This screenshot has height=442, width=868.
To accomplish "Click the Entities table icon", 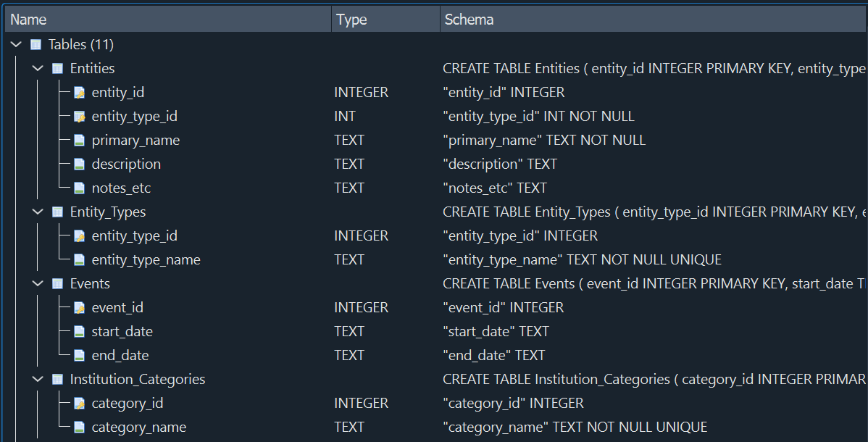I will point(57,68).
